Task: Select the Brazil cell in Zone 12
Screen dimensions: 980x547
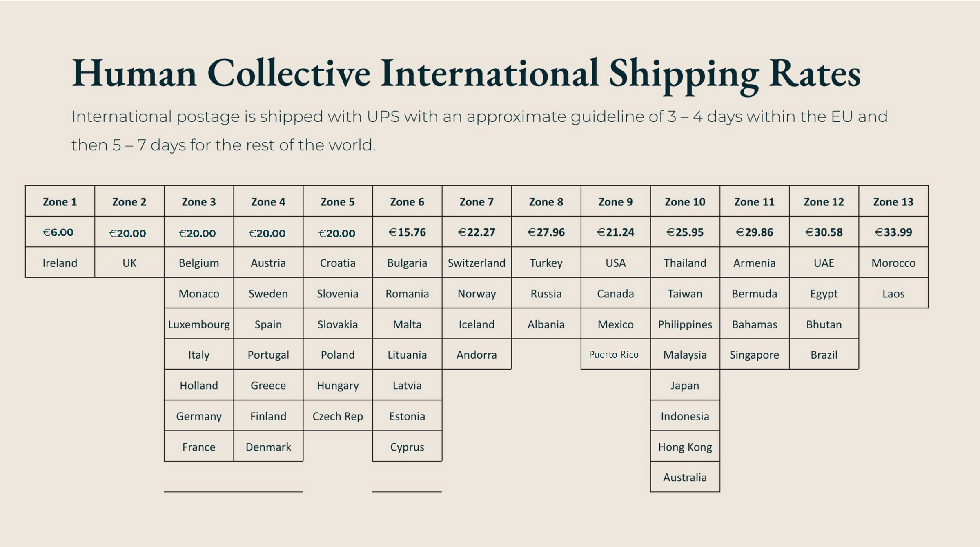Action: pyautogui.click(x=824, y=355)
